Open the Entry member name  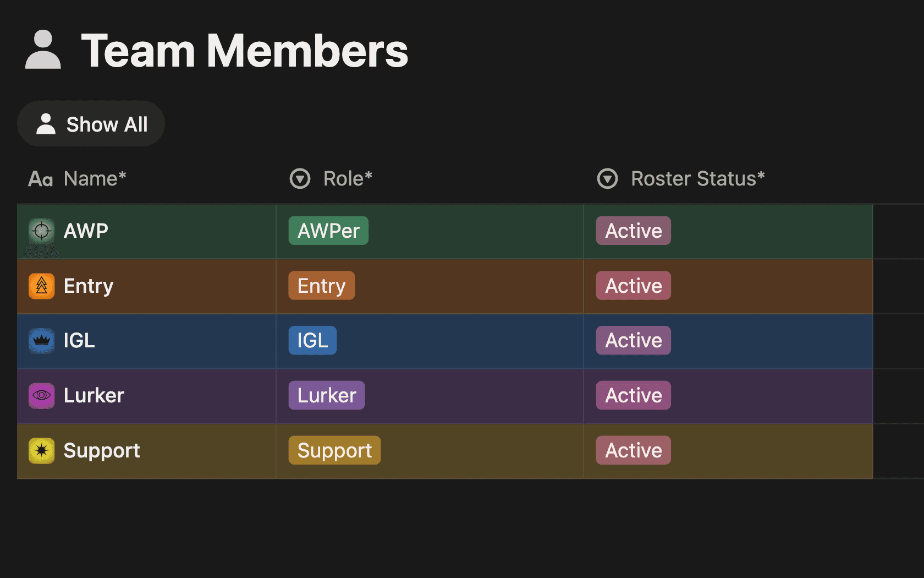pos(89,286)
